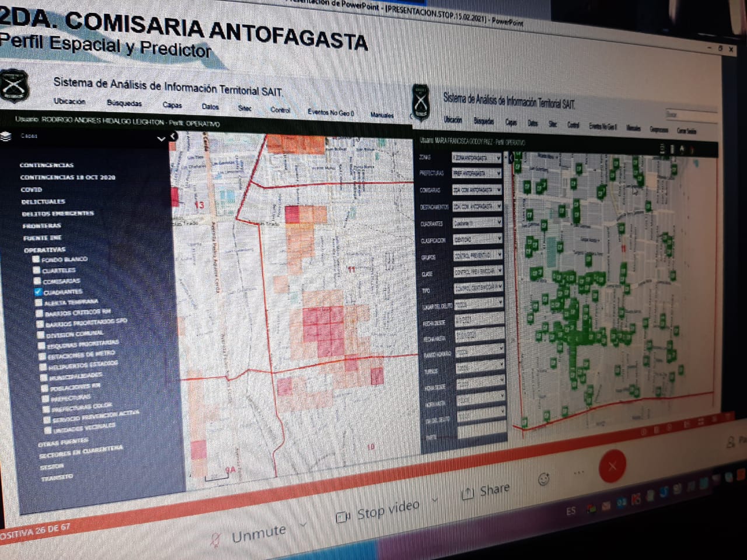Open the Clasificacion dropdown
Image resolution: width=747 pixels, height=560 pixels.
click(478, 239)
